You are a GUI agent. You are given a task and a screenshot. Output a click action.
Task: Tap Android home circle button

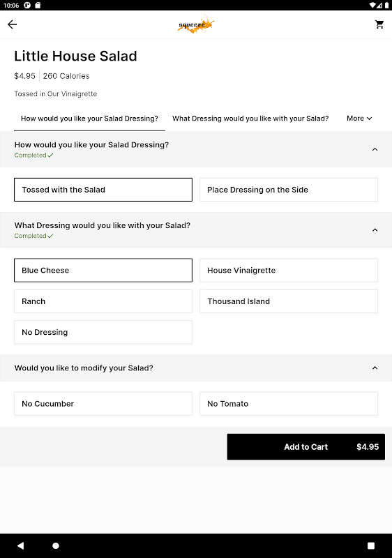pyautogui.click(x=56, y=545)
